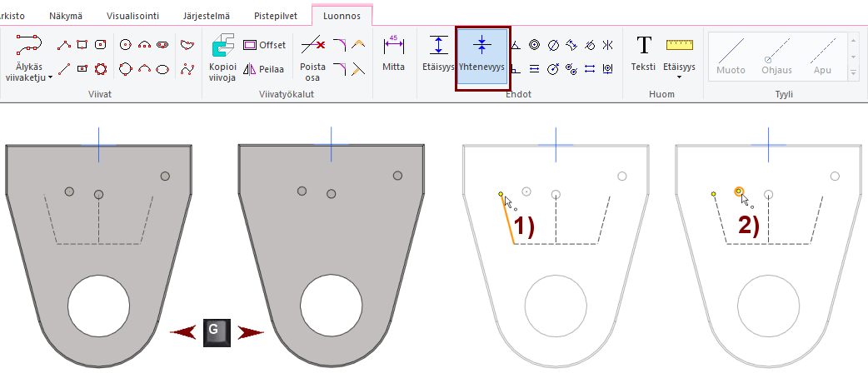Viewport: 868px width, 388px height.
Task: Open the Järjestelmä tab
Action: point(208,15)
